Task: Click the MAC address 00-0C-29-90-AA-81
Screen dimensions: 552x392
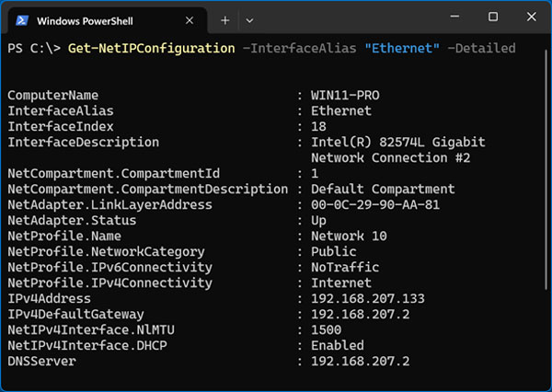Action: [375, 204]
